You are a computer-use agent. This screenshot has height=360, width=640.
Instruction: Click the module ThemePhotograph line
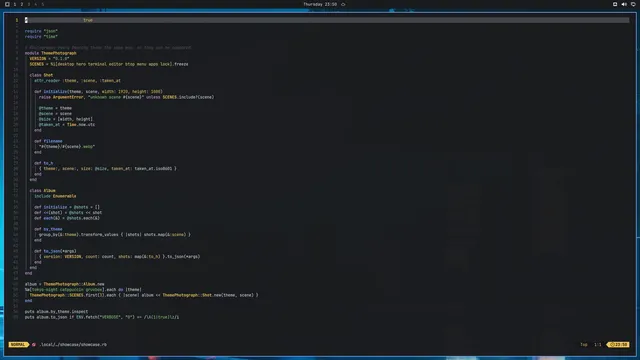click(x=51, y=53)
